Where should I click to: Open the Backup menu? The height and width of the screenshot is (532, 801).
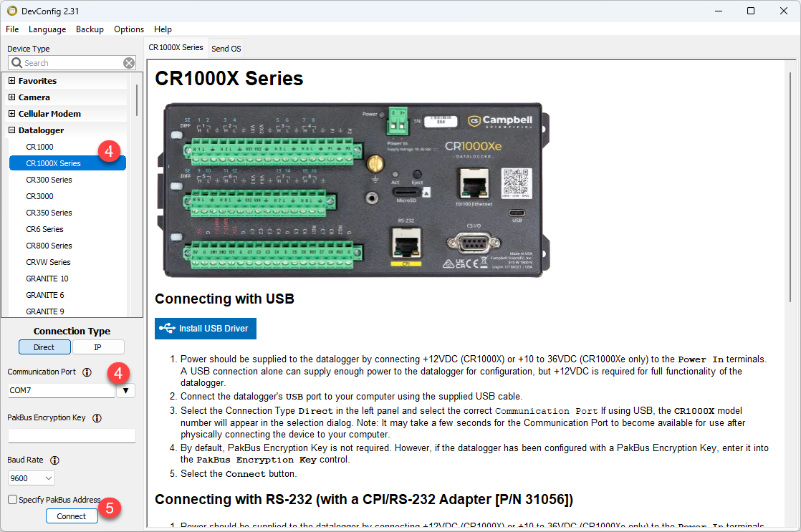tap(90, 29)
